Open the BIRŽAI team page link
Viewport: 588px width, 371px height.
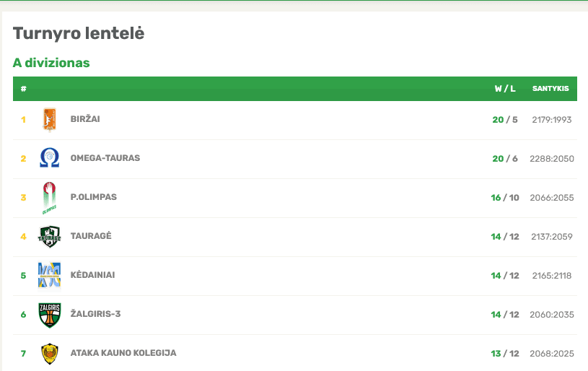click(85, 119)
